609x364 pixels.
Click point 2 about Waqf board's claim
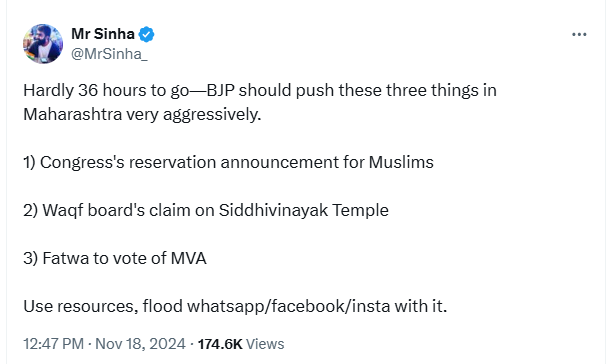pos(206,211)
